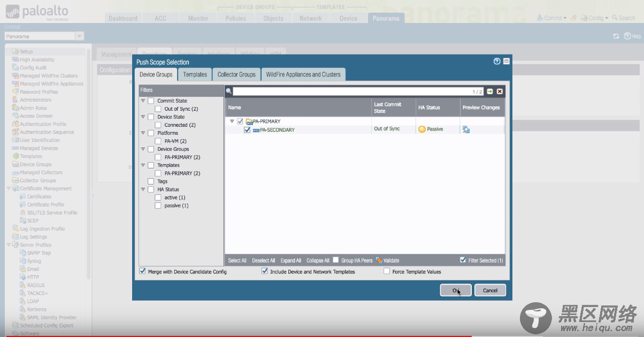Click the Administrators sidebar icon

tap(16, 100)
